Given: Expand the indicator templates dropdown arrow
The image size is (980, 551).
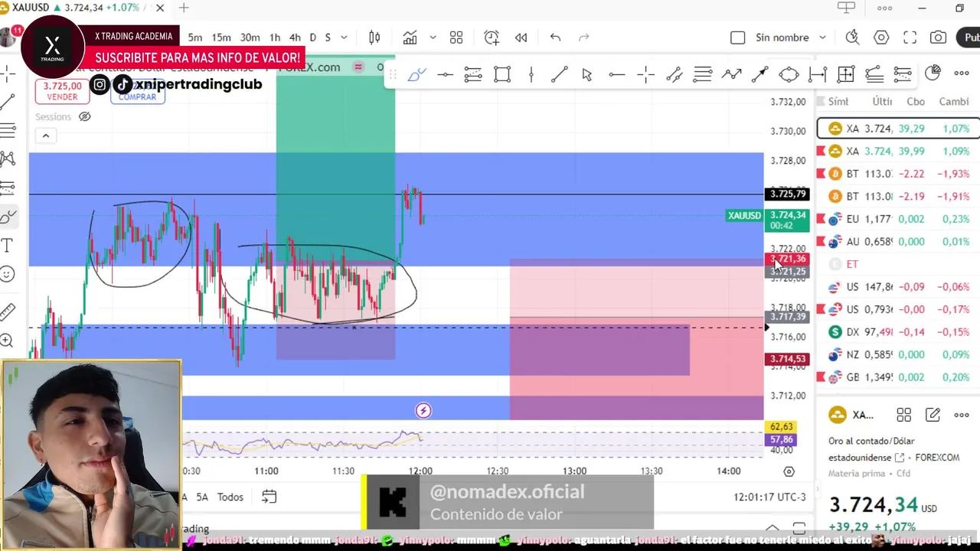Looking at the screenshot, I should tap(433, 37).
